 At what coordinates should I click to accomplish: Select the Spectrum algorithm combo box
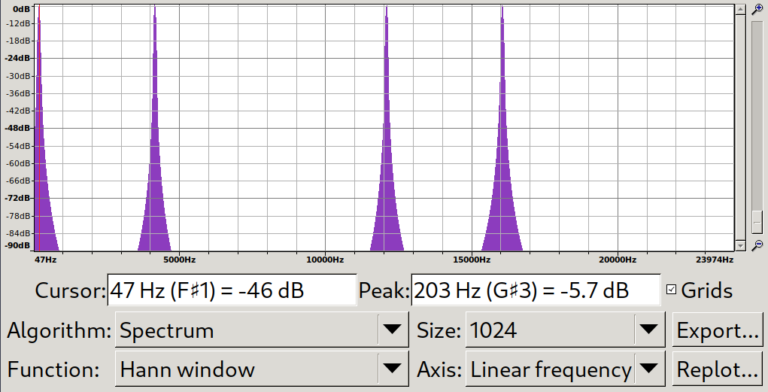click(x=262, y=330)
